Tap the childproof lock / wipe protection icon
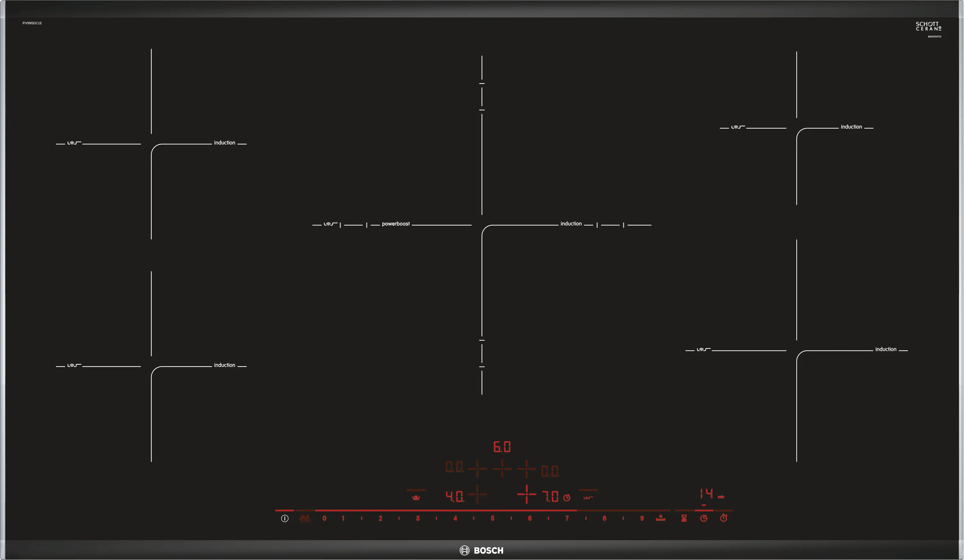Viewport: 964px width, 560px height. click(305, 518)
